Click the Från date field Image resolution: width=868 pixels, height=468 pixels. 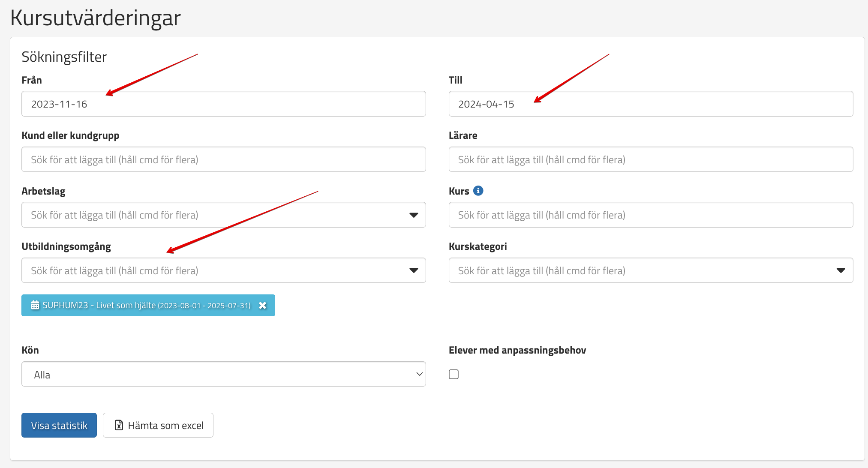pos(223,104)
